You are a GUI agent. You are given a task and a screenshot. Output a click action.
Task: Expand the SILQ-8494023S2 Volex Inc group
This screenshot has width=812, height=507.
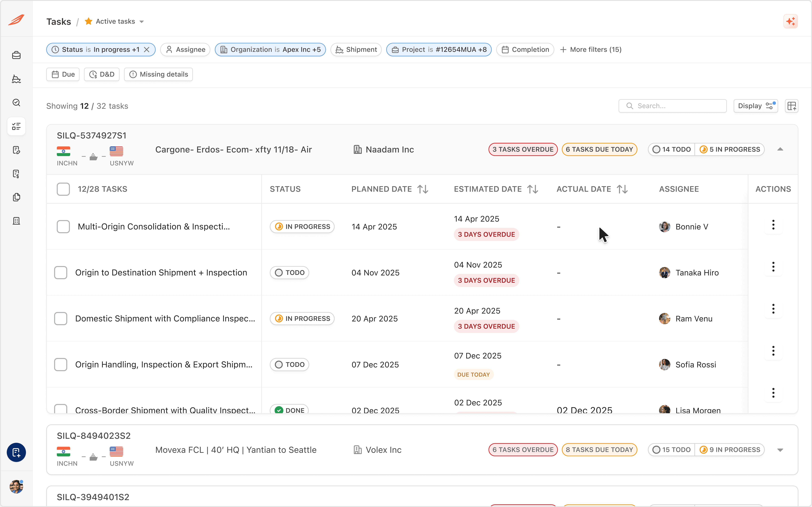780,450
